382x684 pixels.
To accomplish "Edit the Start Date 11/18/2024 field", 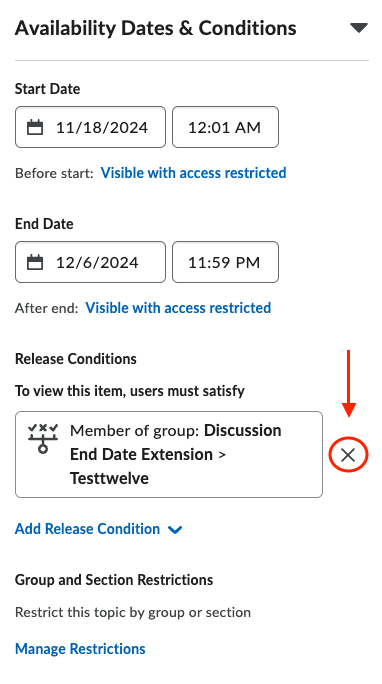I will [90, 127].
